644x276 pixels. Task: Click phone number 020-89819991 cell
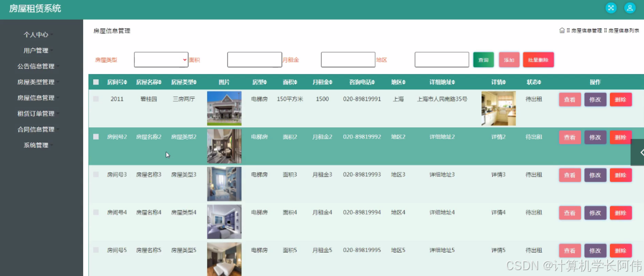(x=362, y=99)
